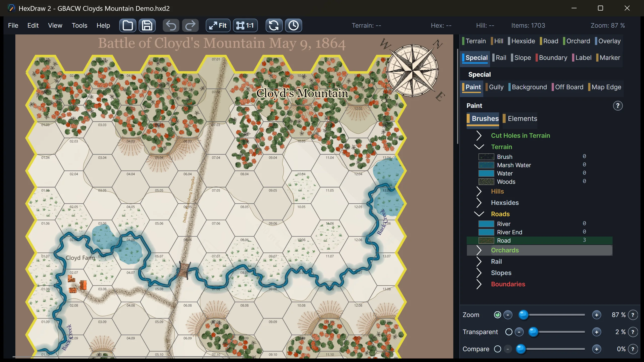Open the Map Edge sub-tab
Image resolution: width=644 pixels, height=362 pixels.
point(605,87)
